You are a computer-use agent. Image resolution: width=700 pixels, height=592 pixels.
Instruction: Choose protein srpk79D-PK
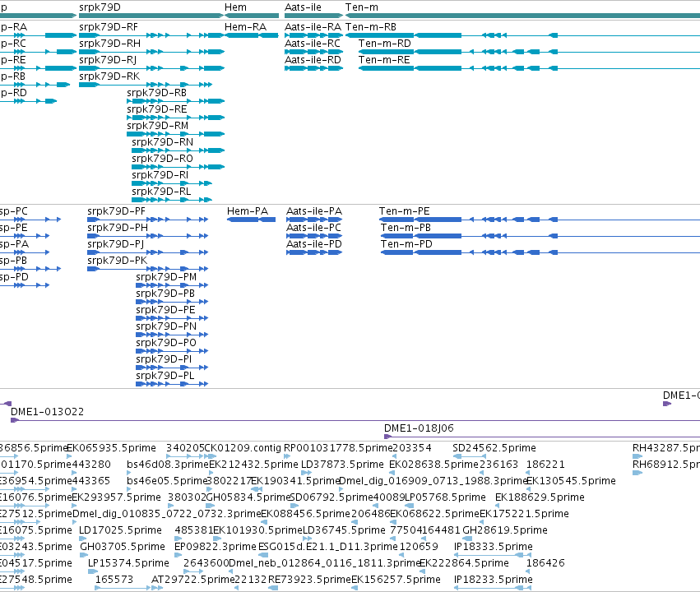(x=118, y=261)
